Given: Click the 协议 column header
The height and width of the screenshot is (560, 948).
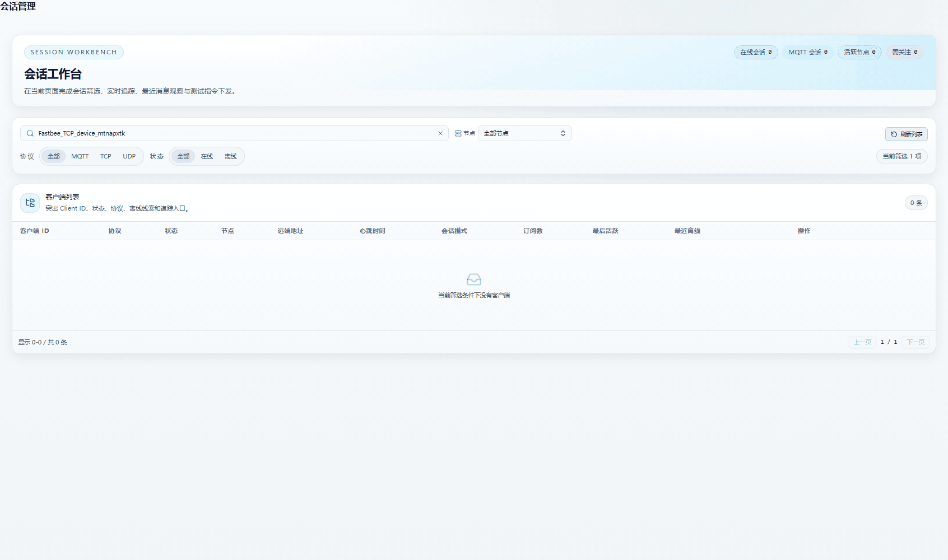Looking at the screenshot, I should point(115,231).
